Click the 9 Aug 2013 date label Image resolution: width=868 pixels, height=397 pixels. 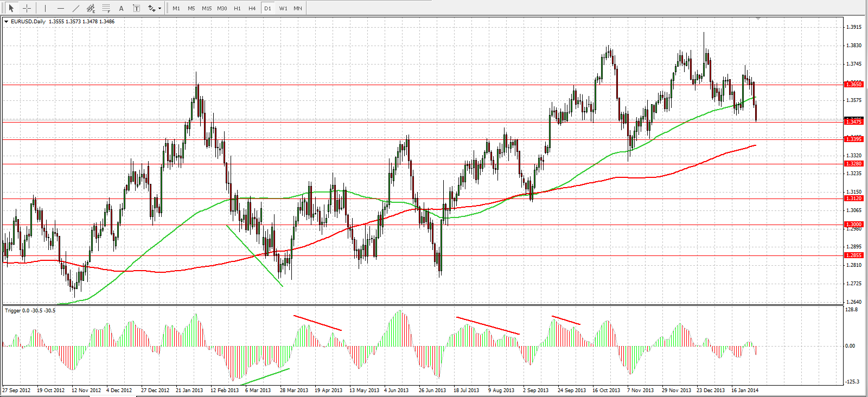[501, 390]
